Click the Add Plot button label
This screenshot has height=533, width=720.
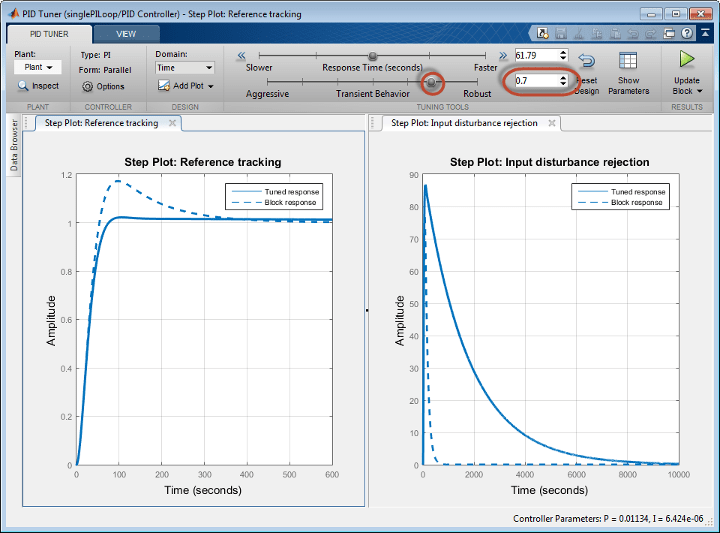tap(188, 86)
